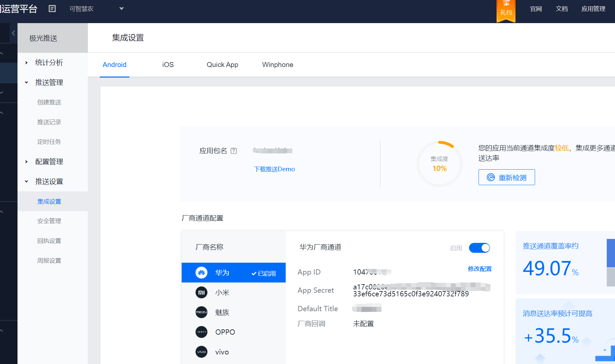Click the menu collapse icon beside platform title
The width and height of the screenshot is (615, 364).
tap(52, 9)
